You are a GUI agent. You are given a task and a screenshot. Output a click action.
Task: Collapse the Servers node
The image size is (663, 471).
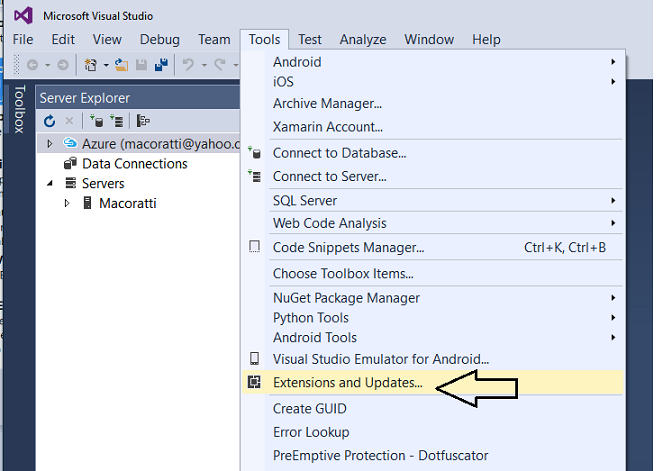point(50,183)
